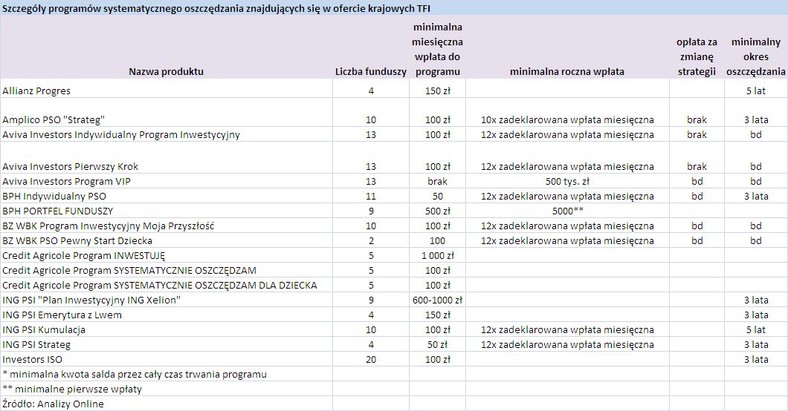788x411 pixels.
Task: Click the '500 tys. zł' cell
Action: click(x=567, y=181)
